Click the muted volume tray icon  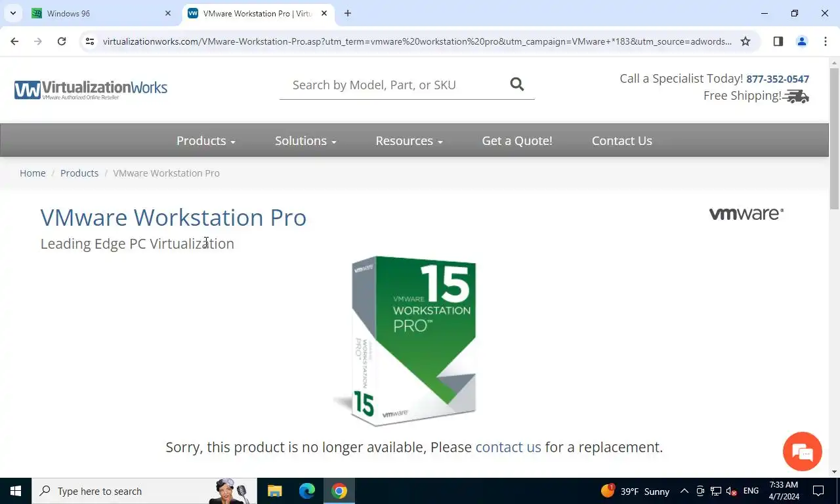click(x=732, y=491)
